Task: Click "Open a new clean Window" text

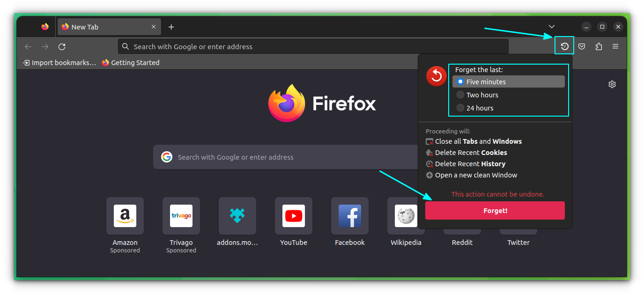Action: (476, 175)
